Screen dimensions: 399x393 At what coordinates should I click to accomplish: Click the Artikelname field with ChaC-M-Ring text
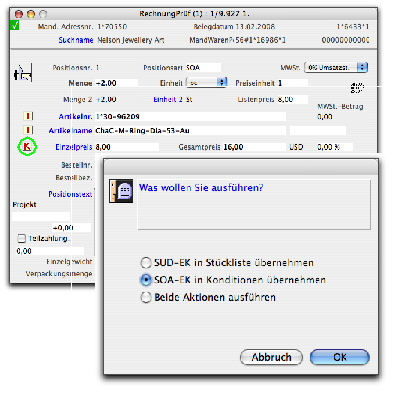click(x=190, y=130)
